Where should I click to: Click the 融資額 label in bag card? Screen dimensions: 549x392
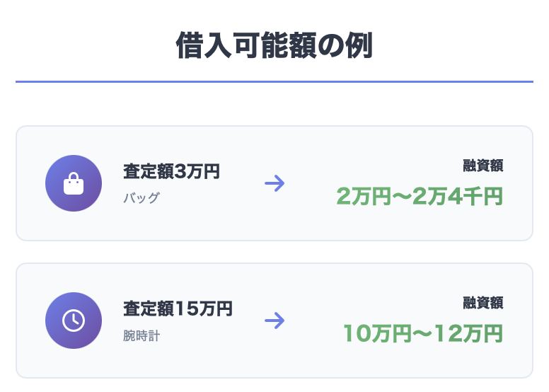[482, 166]
